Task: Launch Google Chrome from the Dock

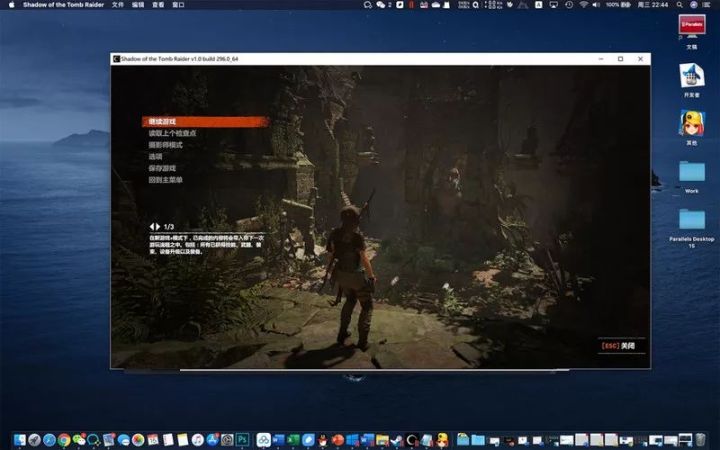Action: [x=64, y=440]
